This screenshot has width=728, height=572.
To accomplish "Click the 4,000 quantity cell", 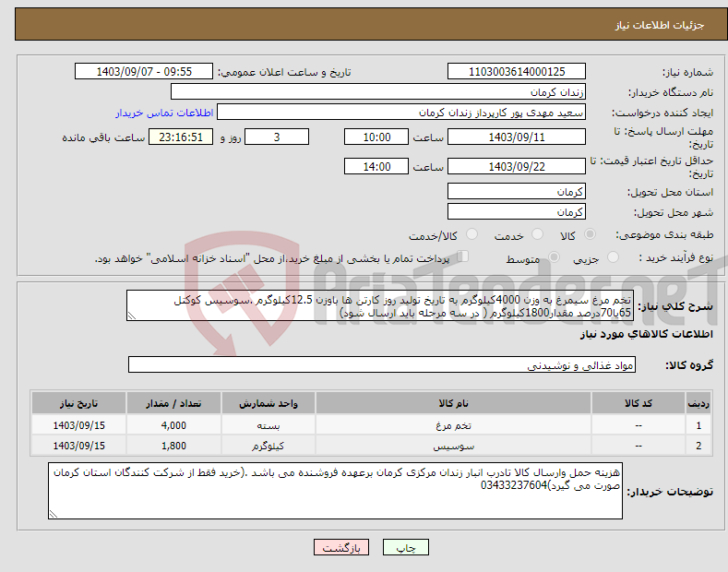I will coord(173,425).
